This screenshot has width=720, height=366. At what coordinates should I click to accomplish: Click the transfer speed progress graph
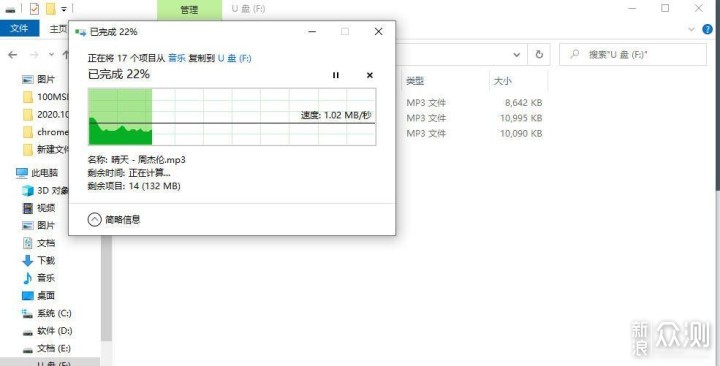(232, 117)
